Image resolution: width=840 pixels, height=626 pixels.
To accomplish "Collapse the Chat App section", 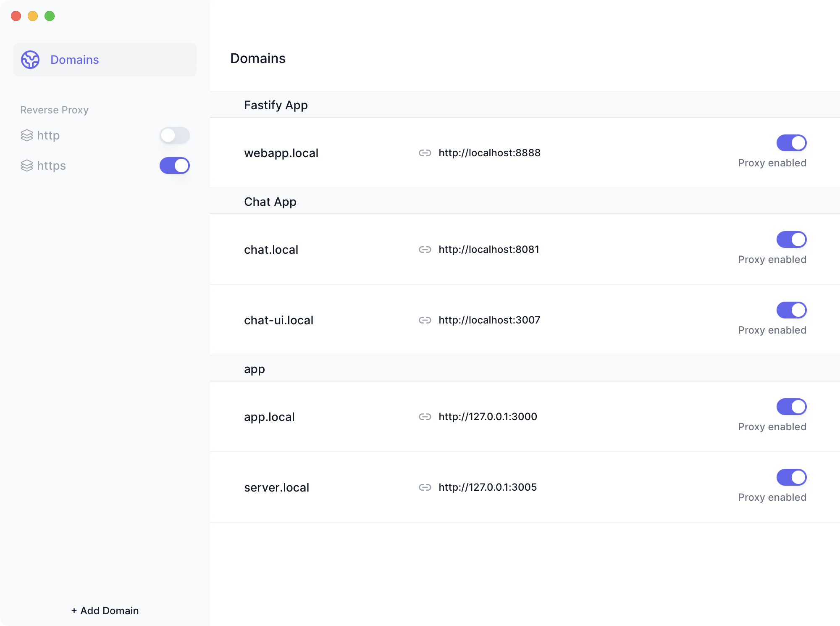I will pos(270,201).
